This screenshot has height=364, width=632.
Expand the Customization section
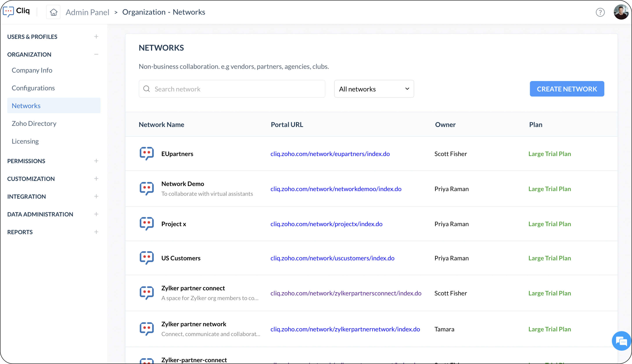coord(96,178)
